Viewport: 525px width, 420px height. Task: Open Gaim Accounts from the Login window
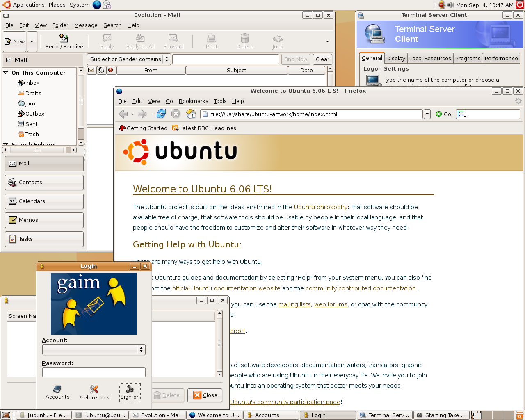[x=57, y=393]
